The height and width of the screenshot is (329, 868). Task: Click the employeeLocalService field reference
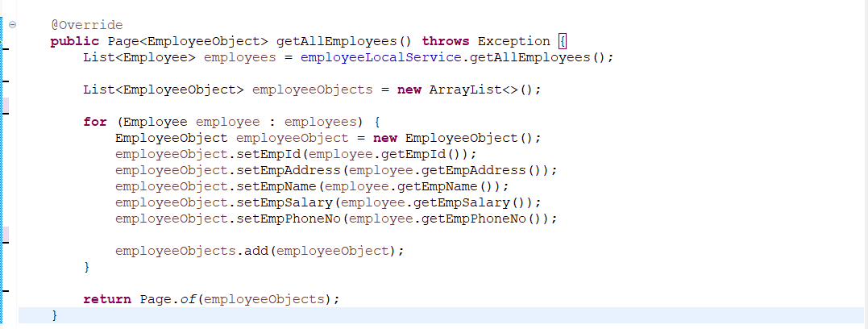tap(381, 57)
